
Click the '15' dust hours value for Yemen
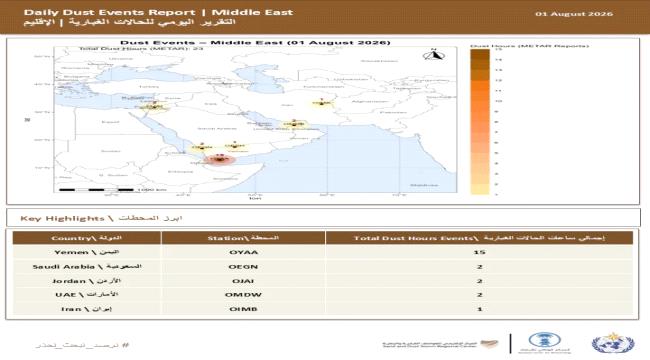479,252
